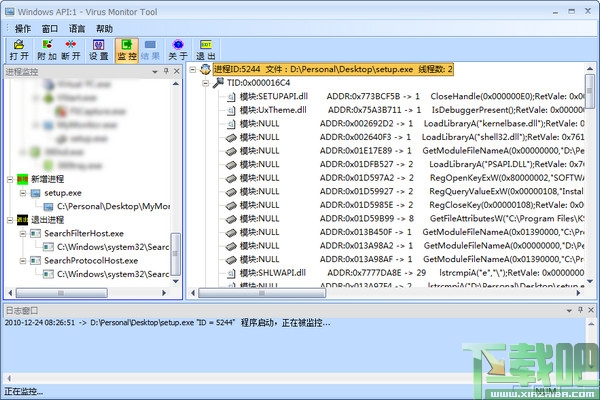Select the 模块:SHLWAPI.dll lstrcmpiA row
Image resolution: width=600 pixels, height=400 pixels.
tap(411, 273)
